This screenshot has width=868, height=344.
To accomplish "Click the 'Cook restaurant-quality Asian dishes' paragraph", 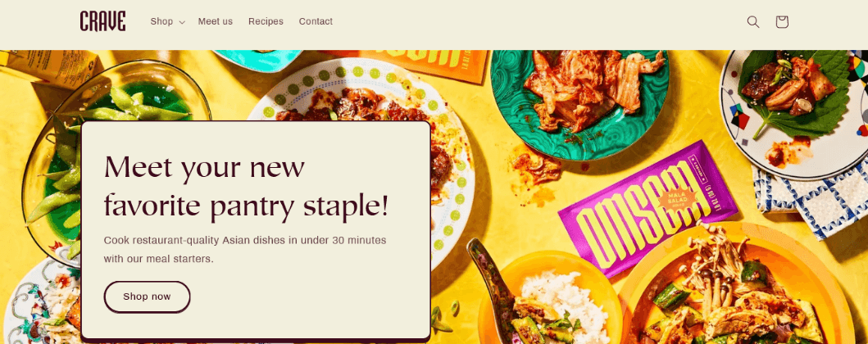I will pyautogui.click(x=245, y=250).
